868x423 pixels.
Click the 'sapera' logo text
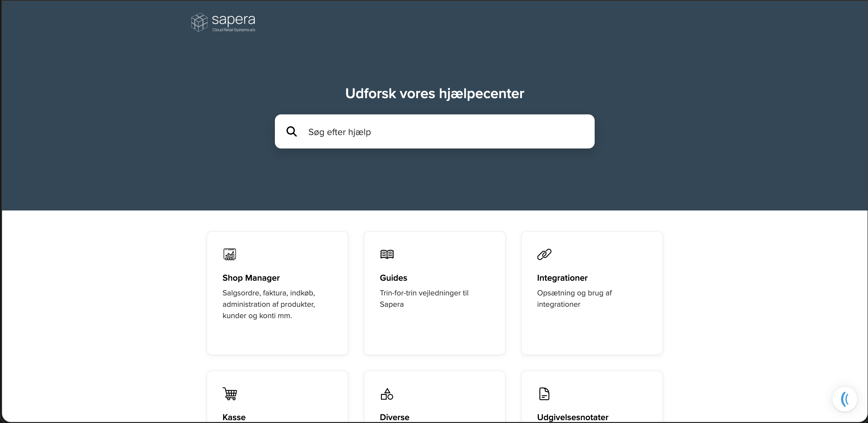[x=233, y=20]
